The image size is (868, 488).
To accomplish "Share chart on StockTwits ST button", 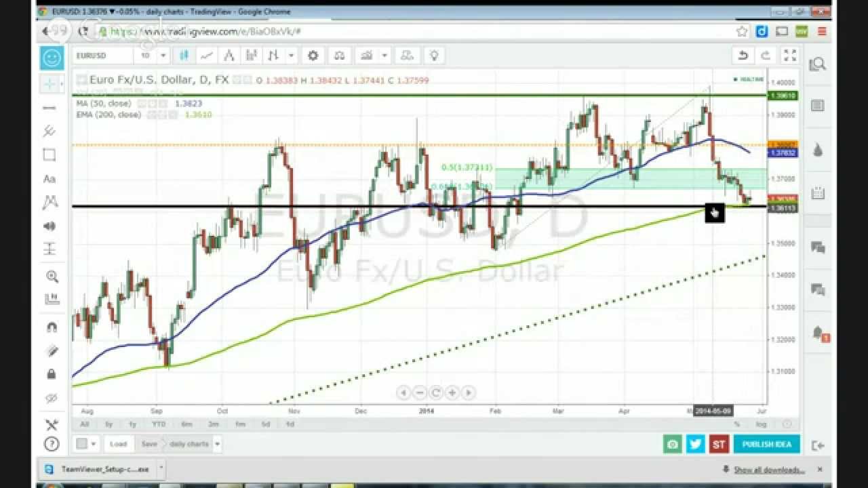I will tap(719, 445).
